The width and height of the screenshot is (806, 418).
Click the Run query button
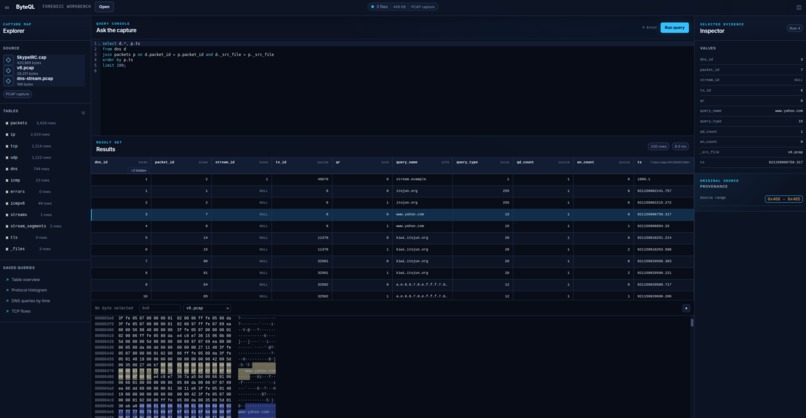click(674, 28)
